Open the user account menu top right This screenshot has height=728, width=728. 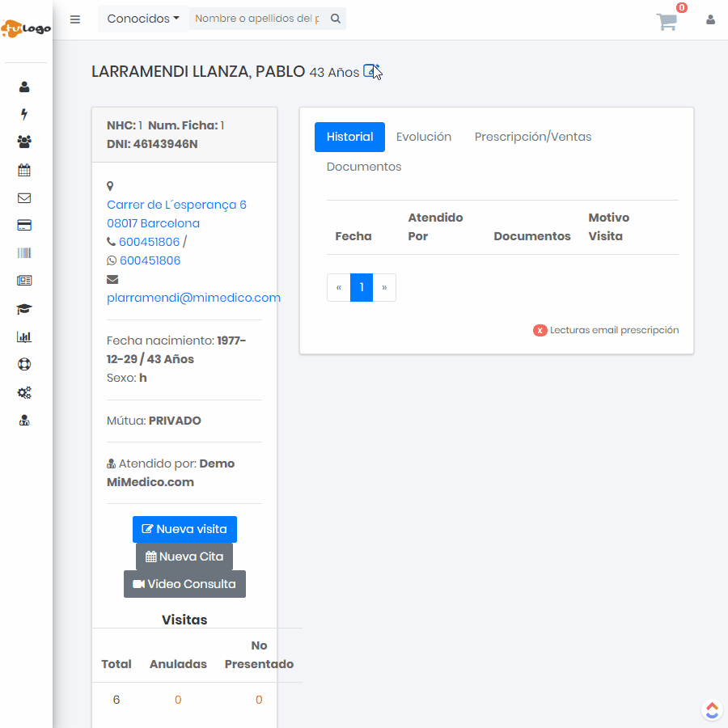tap(710, 19)
